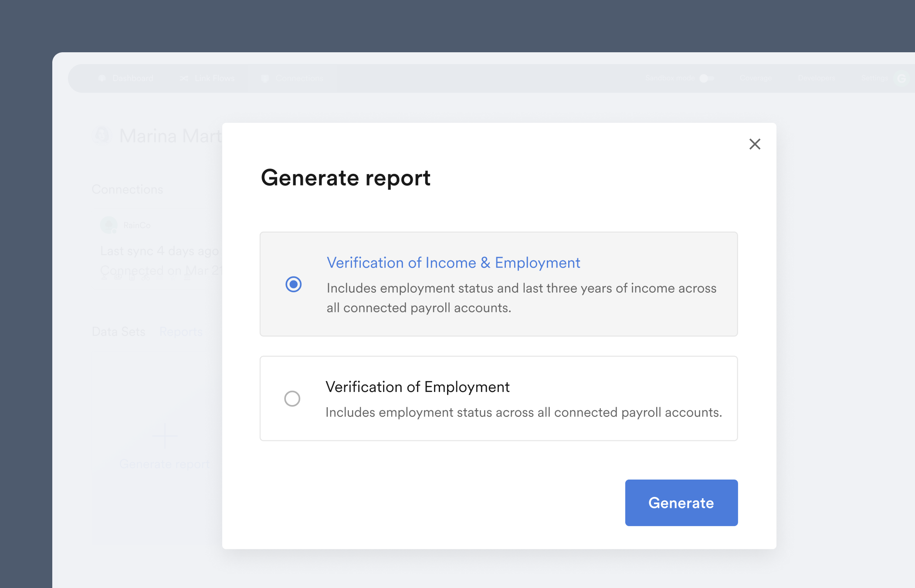Click the user profile icon top right
This screenshot has width=915, height=588.
click(x=901, y=78)
